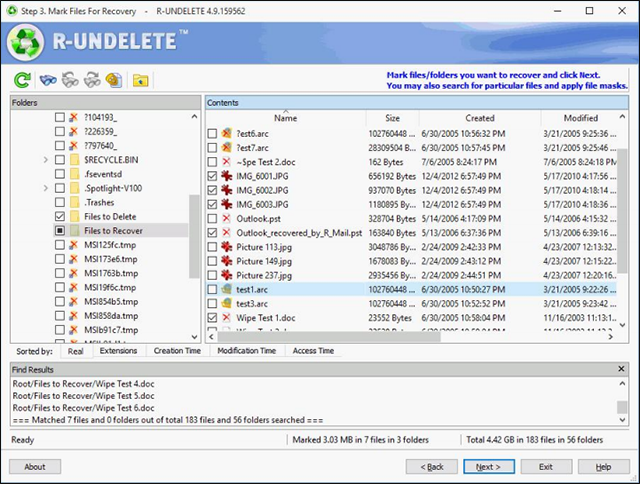Click the image icon of IMG_6001.JPG
The width and height of the screenshot is (640, 484).
[x=227, y=176]
